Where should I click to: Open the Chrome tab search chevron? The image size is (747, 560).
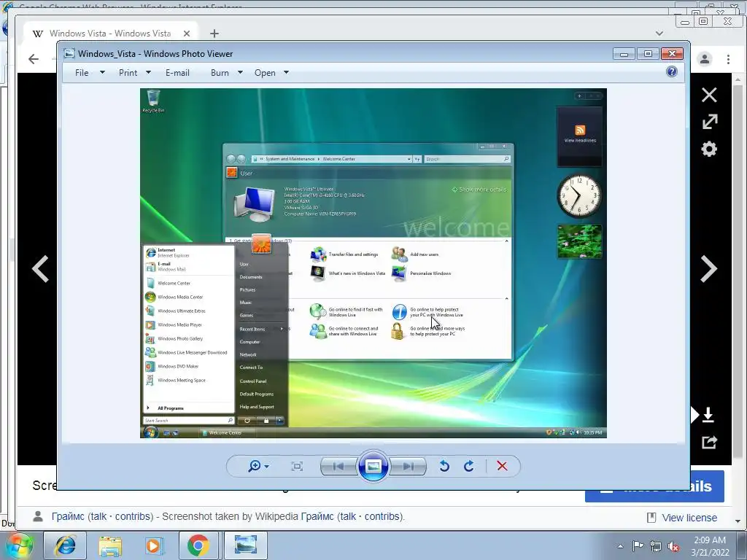(x=659, y=34)
